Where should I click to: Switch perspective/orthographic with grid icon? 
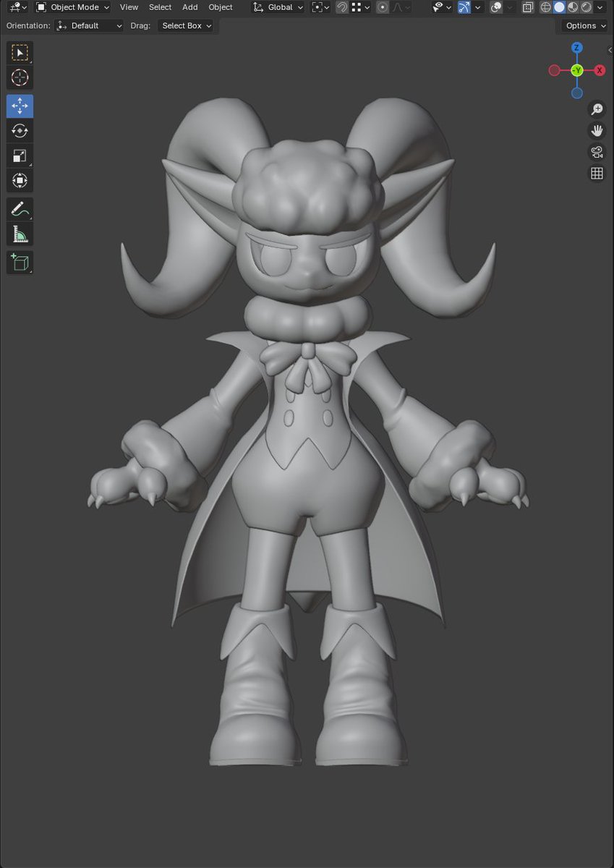597,174
